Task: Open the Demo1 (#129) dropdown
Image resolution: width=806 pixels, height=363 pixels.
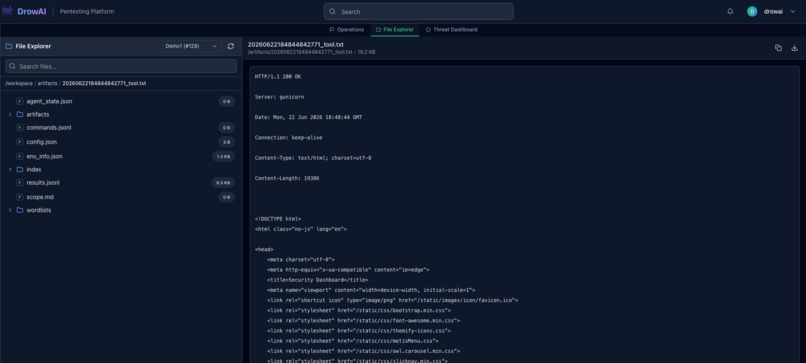Action: (x=191, y=46)
